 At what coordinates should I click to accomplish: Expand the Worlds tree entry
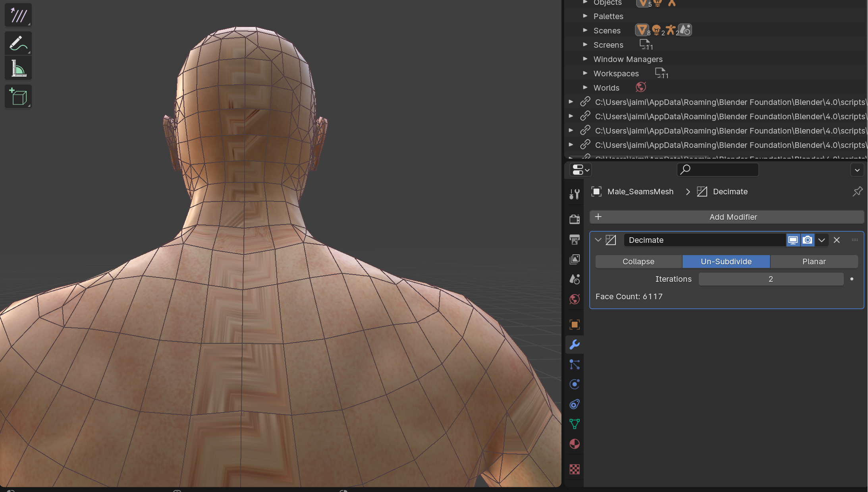(x=585, y=87)
